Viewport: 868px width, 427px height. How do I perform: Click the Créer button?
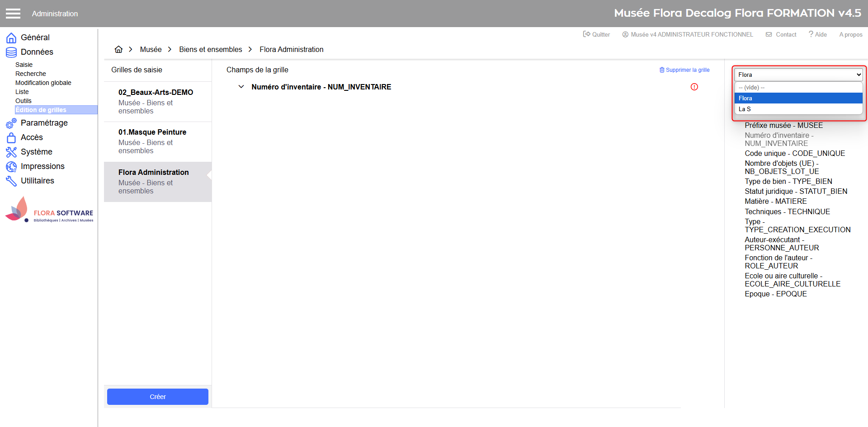158,397
